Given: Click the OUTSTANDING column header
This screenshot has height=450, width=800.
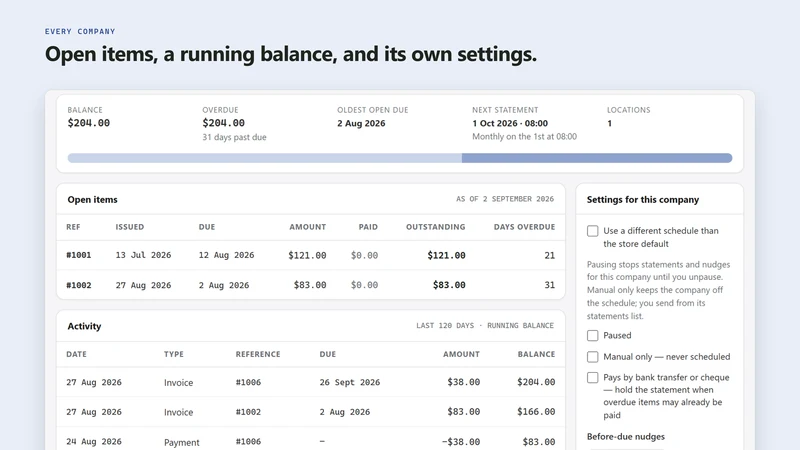Looking at the screenshot, I should pyautogui.click(x=436, y=227).
